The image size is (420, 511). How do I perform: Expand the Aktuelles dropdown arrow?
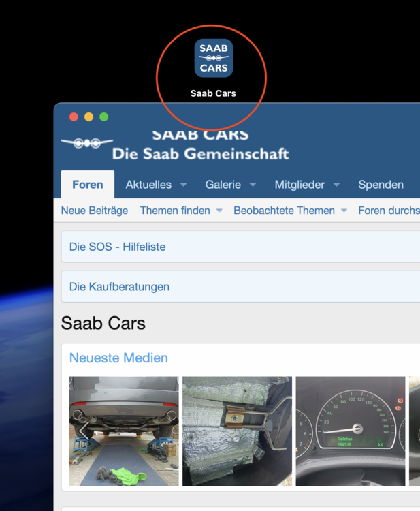(184, 185)
